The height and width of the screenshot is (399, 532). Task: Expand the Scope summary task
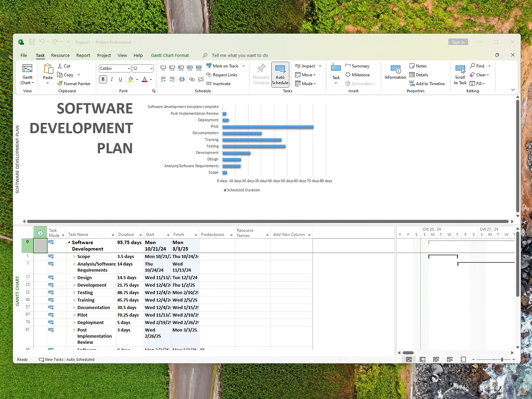(x=74, y=256)
